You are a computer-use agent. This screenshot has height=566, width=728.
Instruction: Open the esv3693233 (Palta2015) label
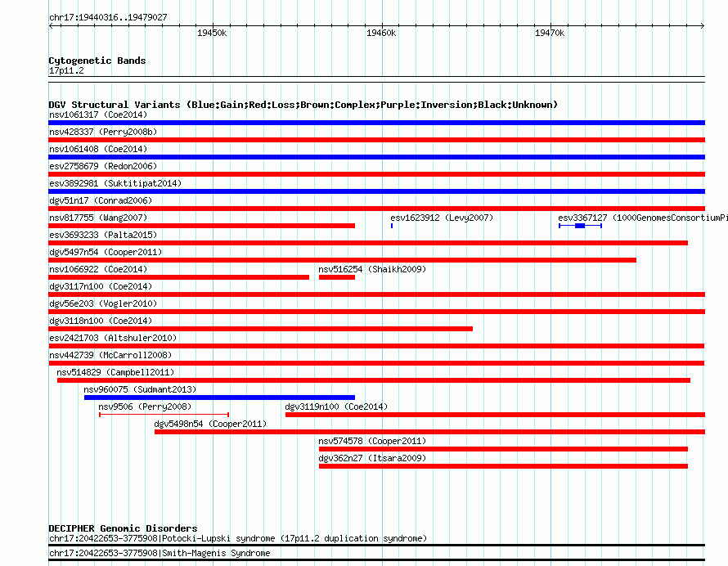[103, 235]
